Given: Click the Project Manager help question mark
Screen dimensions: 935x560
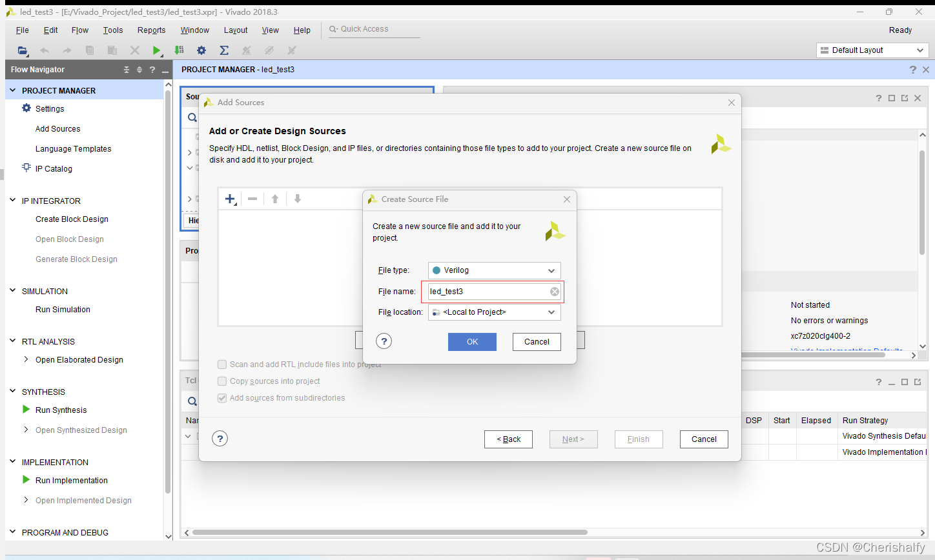Looking at the screenshot, I should point(913,70).
